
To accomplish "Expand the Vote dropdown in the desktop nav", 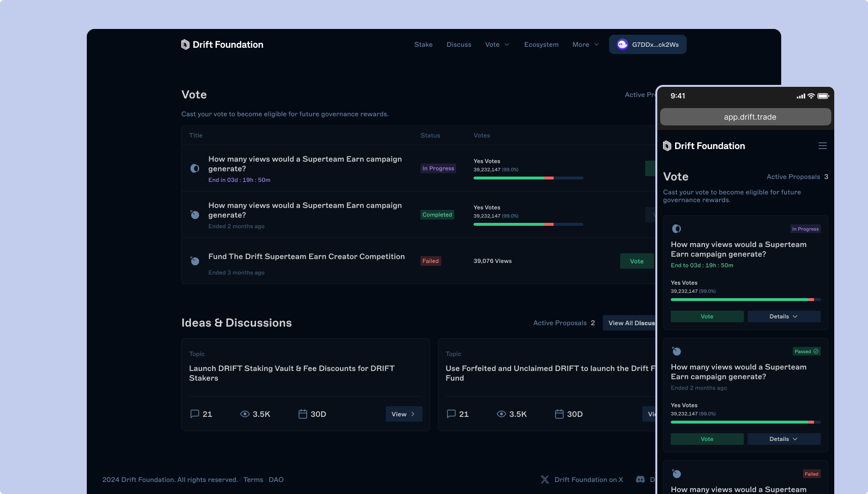I will (497, 44).
